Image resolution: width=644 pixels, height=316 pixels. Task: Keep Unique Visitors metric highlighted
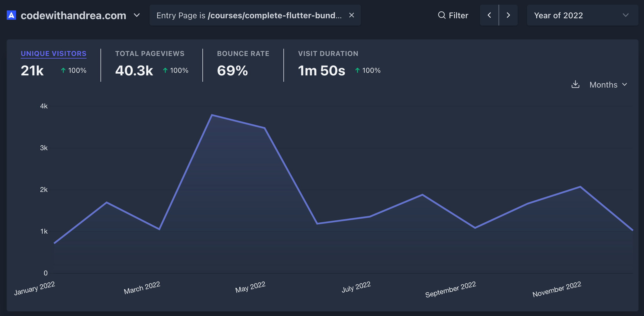pyautogui.click(x=53, y=53)
